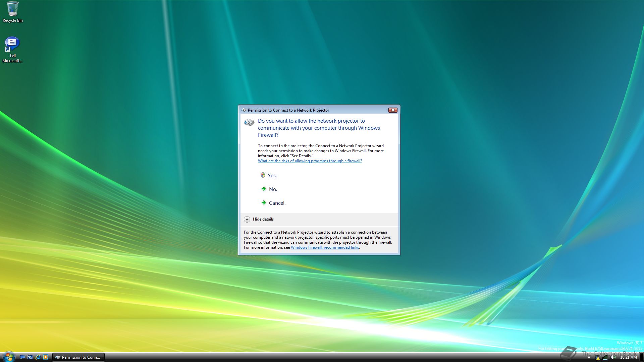This screenshot has width=644, height=362.
Task: Launch Windows Media Player from quick launch
Action: 46,357
